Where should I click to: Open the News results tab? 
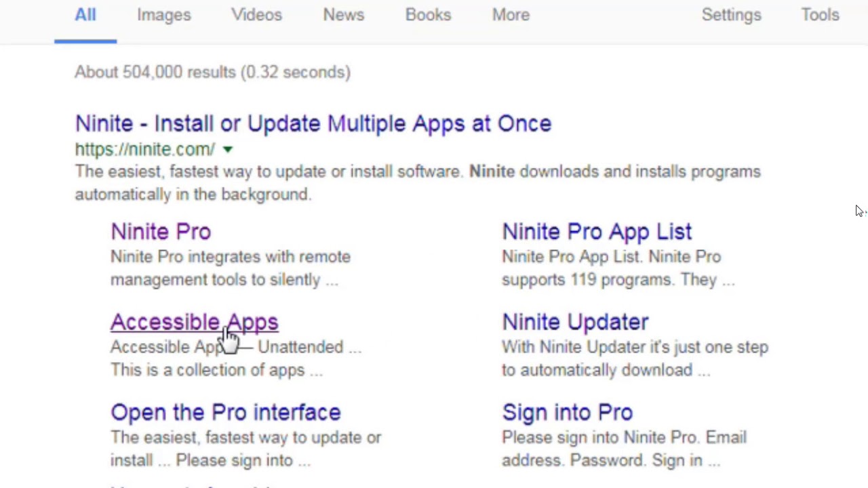(x=344, y=15)
